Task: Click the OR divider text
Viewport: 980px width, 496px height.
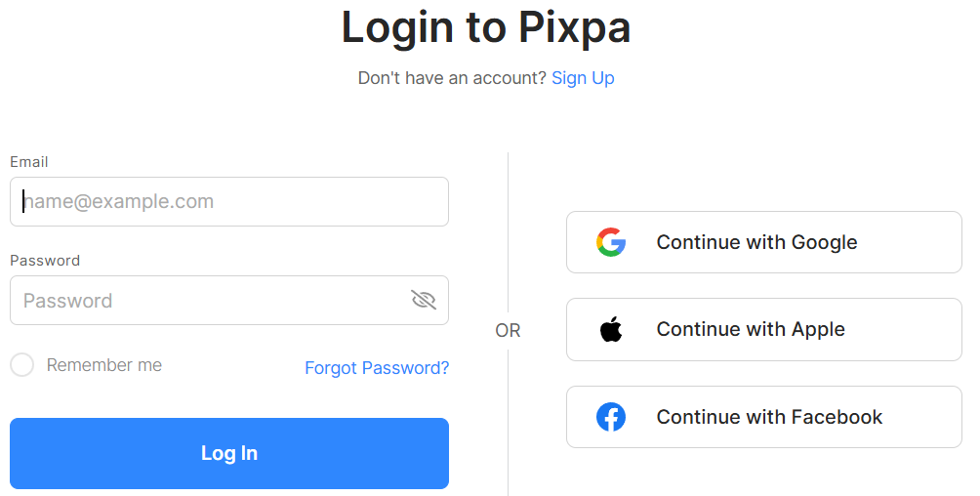Action: (x=508, y=331)
